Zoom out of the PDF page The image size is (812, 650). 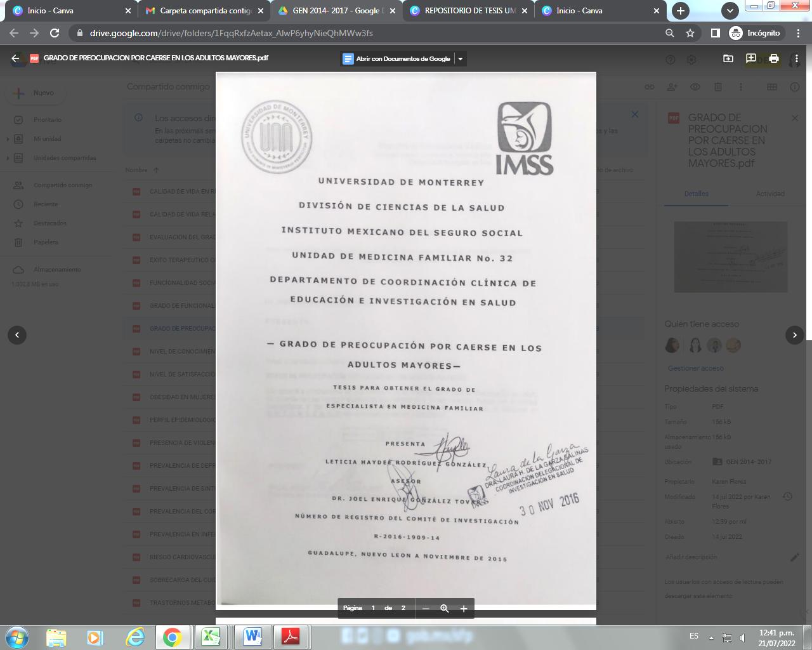[426, 608]
